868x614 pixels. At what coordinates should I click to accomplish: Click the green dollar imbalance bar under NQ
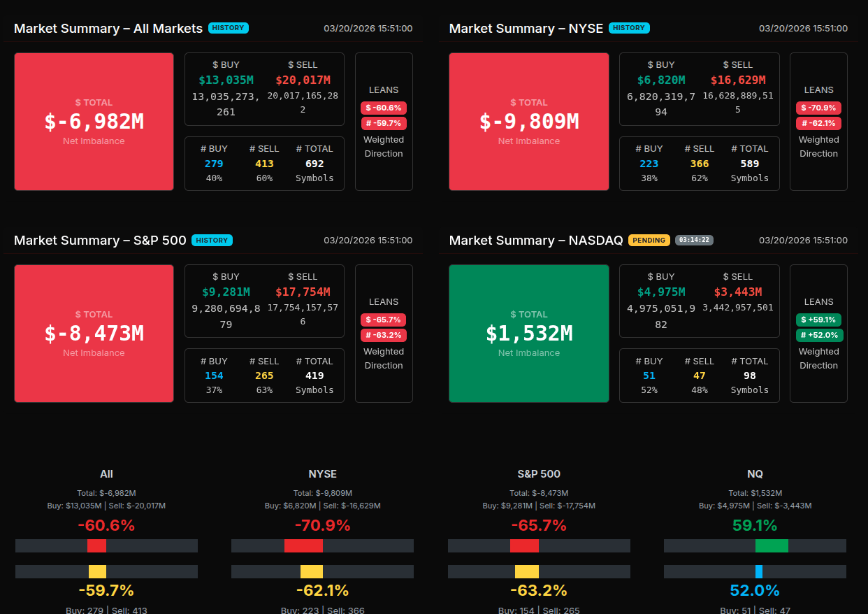(772, 545)
